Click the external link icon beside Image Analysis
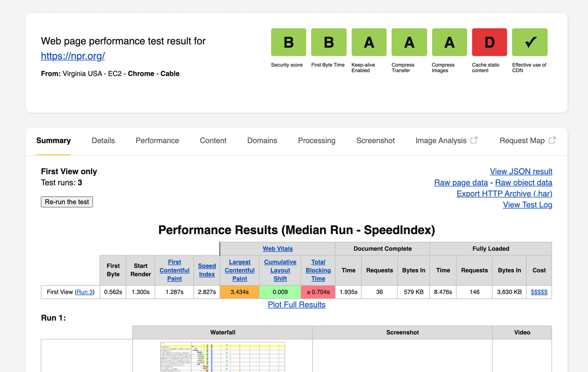 coord(474,140)
